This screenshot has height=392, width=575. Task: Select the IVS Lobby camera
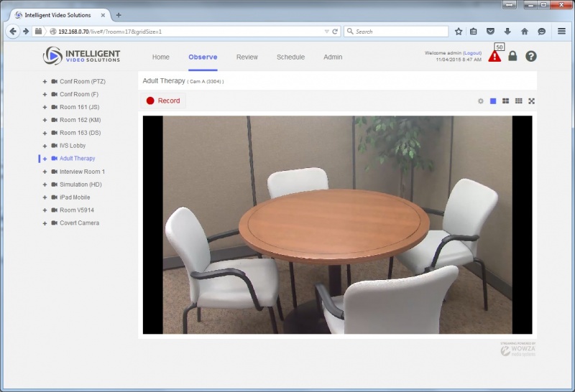click(73, 146)
